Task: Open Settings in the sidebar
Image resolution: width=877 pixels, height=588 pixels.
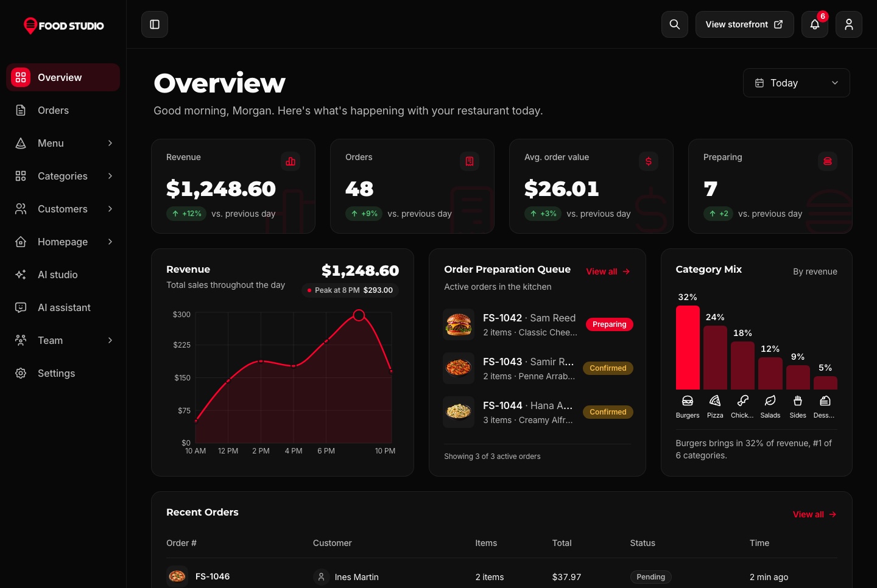Action: (x=63, y=373)
